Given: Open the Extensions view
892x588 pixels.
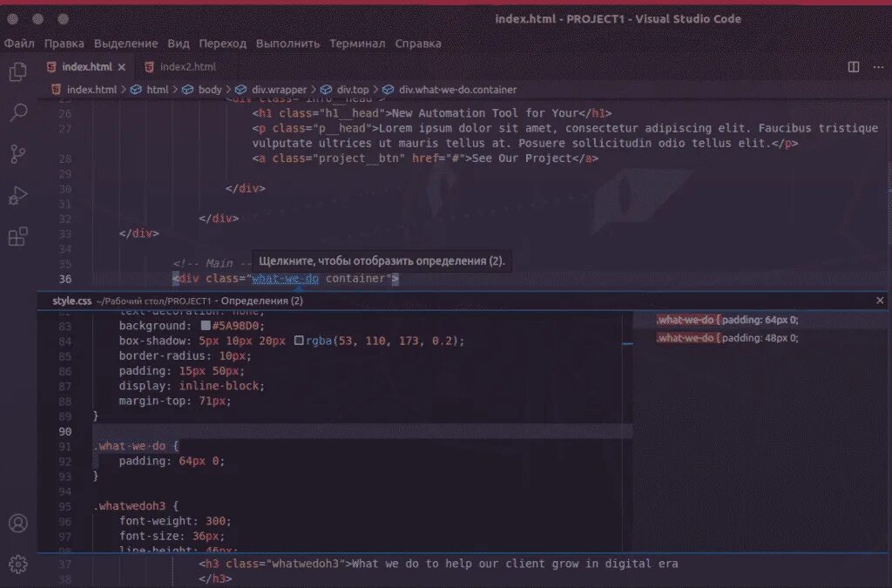Looking at the screenshot, I should (x=17, y=237).
